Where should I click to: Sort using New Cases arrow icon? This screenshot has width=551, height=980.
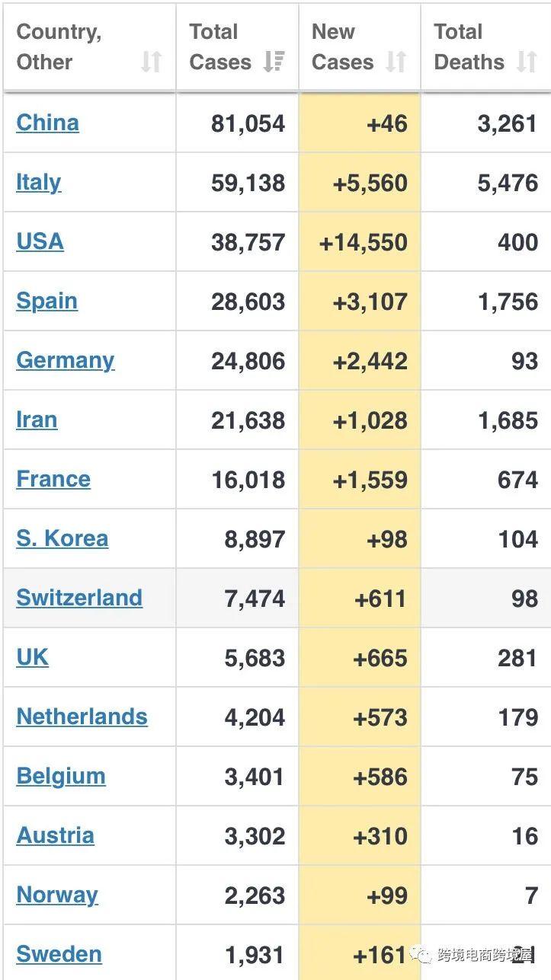tap(396, 62)
